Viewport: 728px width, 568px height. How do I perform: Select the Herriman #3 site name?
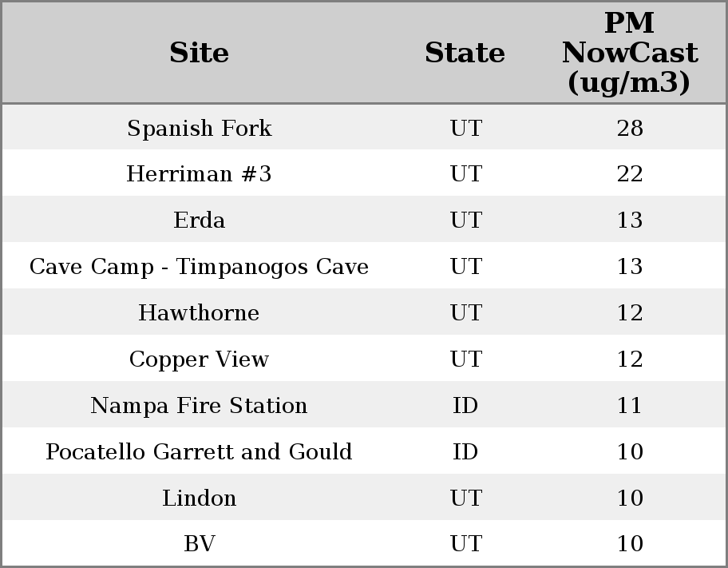(x=199, y=174)
